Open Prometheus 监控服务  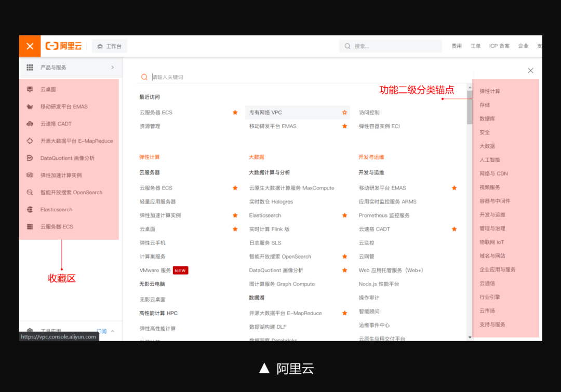click(384, 215)
